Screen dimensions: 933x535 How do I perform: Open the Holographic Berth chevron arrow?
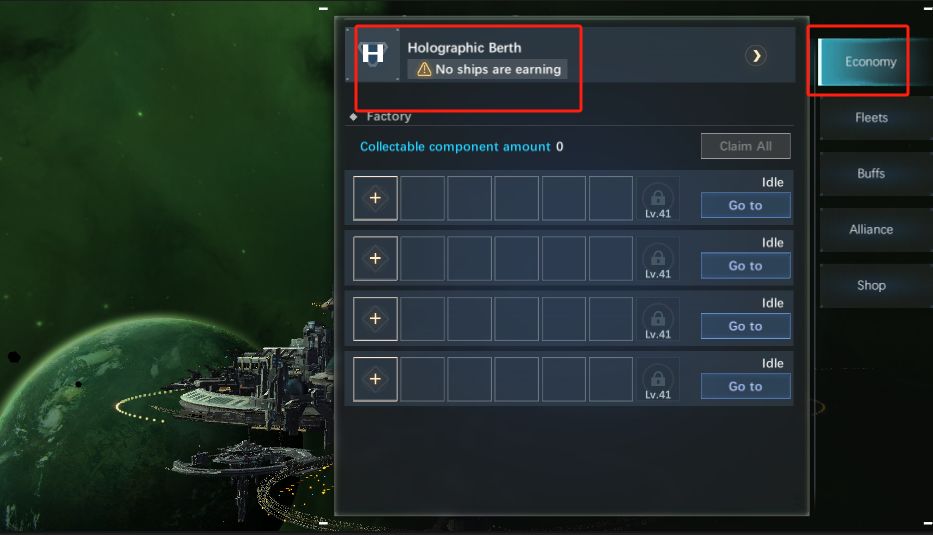(756, 56)
